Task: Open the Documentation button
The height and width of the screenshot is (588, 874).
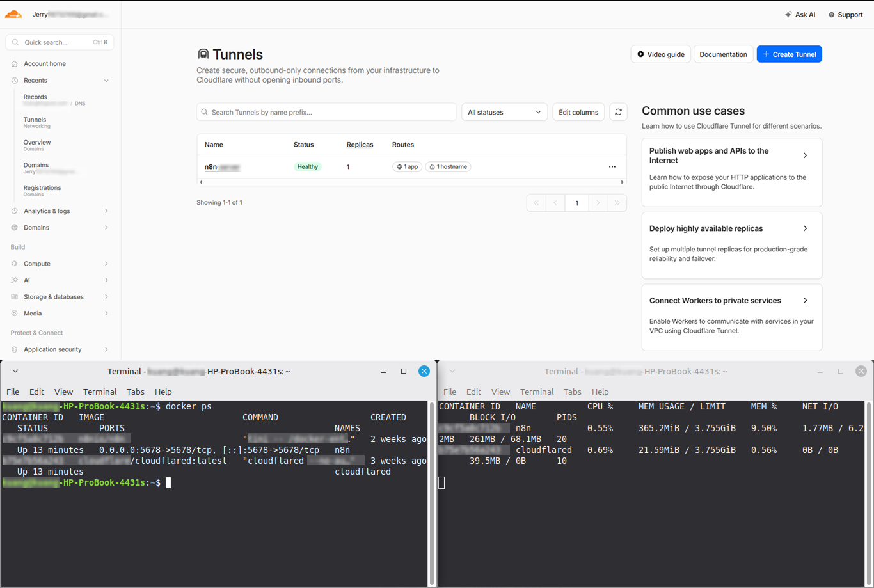Action: coord(724,54)
